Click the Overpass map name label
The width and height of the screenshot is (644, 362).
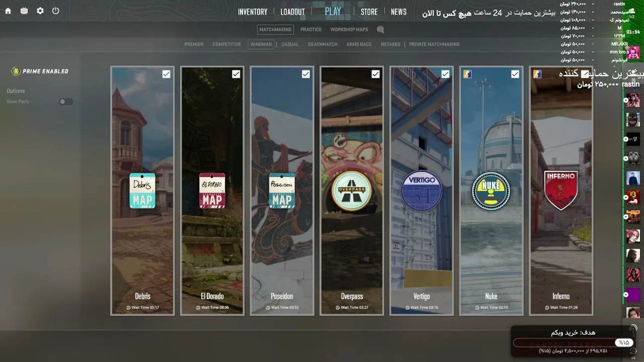(352, 296)
